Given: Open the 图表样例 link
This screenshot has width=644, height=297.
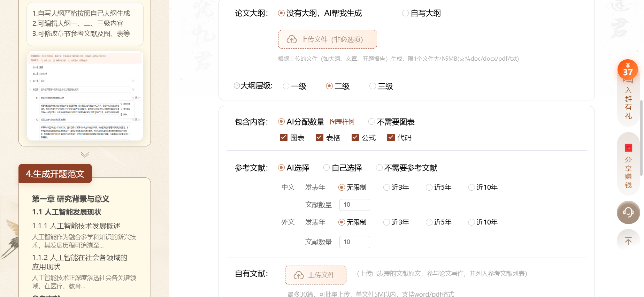Looking at the screenshot, I should click(342, 122).
